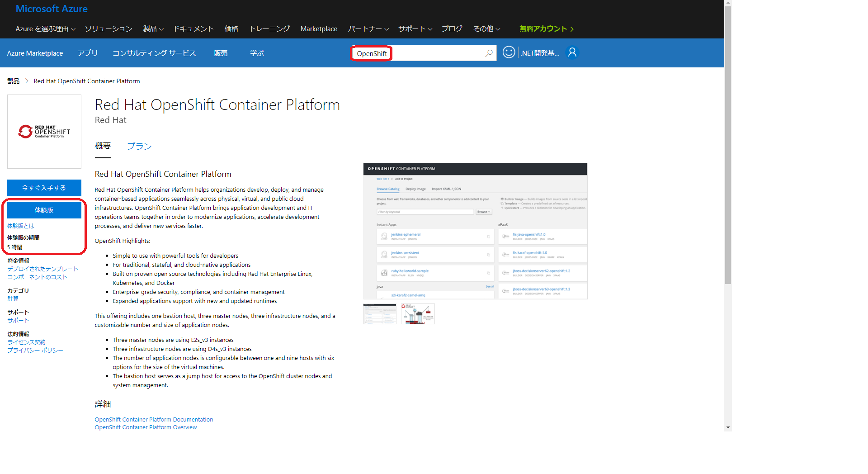Screen dimensions: 868x474
Task: Switch to the プラン tab
Action: coord(139,146)
